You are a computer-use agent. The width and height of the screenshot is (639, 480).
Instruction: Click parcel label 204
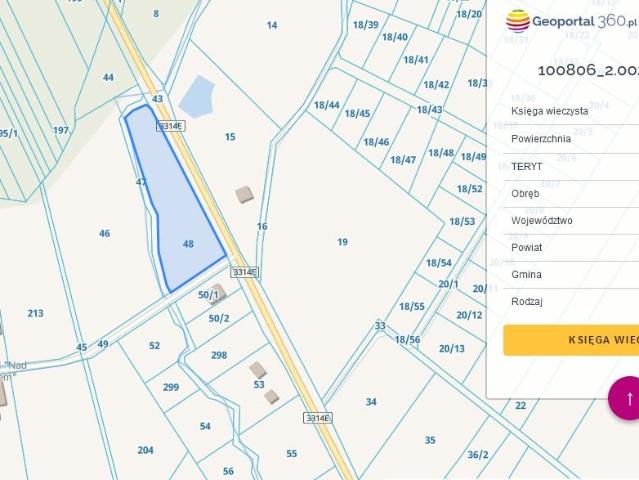coord(145,450)
